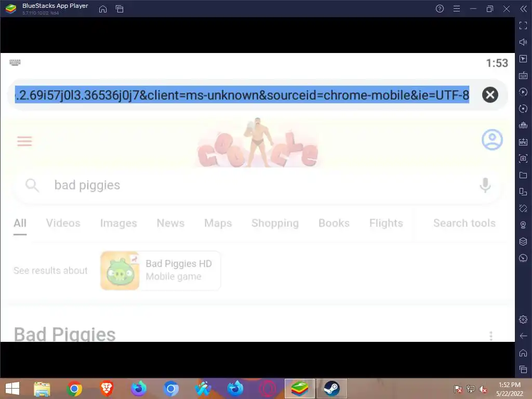532x399 pixels.
Task: Open the sidebar icon below media folder
Action: (x=523, y=192)
